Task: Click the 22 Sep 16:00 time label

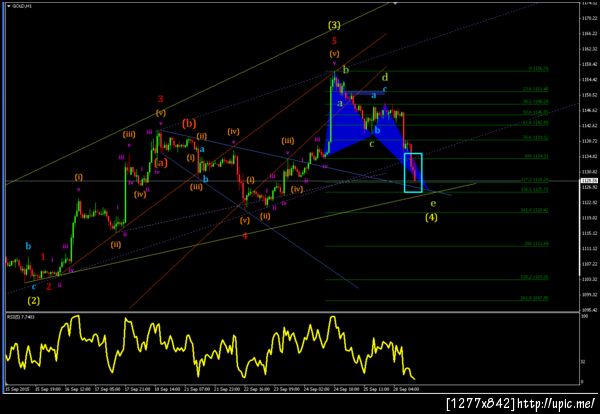Action: pos(256,389)
